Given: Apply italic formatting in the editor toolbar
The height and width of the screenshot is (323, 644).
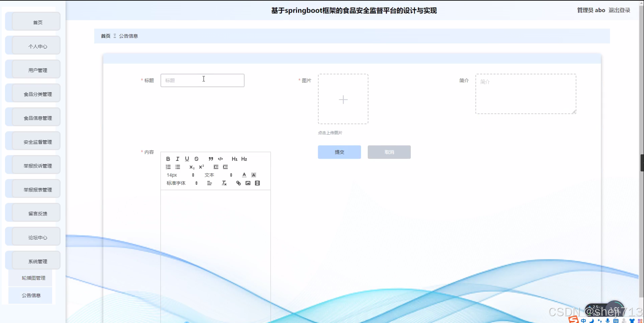Looking at the screenshot, I should click(177, 158).
